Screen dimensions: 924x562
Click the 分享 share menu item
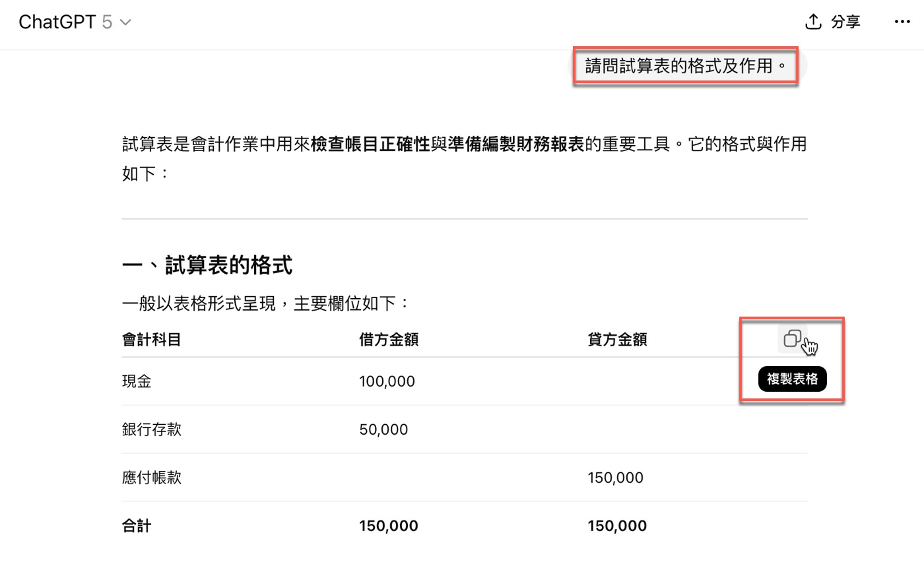(847, 22)
